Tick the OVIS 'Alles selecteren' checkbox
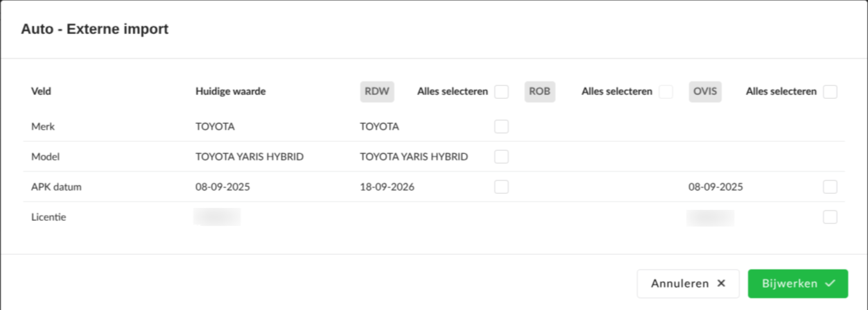 tap(830, 92)
